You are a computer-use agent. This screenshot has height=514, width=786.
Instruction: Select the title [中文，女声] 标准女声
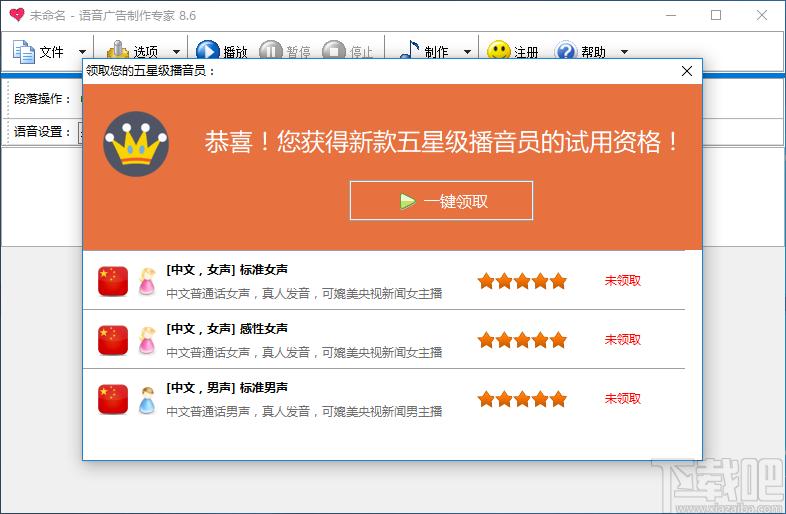tap(227, 270)
